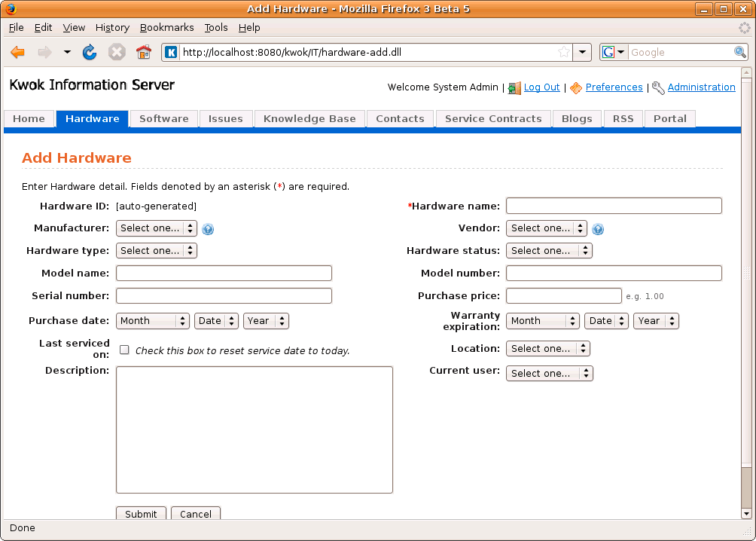Open the Bookmarks menu

pyautogui.click(x=167, y=28)
